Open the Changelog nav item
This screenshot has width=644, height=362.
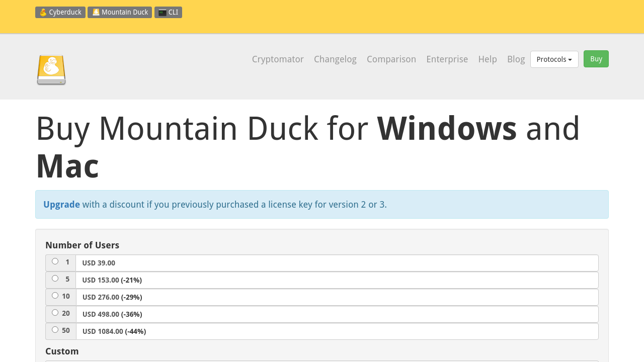coord(335,59)
